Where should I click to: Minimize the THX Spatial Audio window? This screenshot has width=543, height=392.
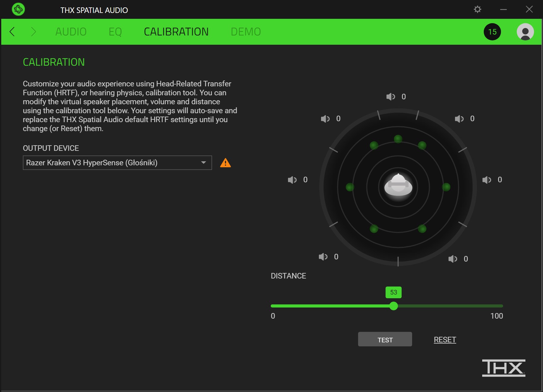(503, 9)
